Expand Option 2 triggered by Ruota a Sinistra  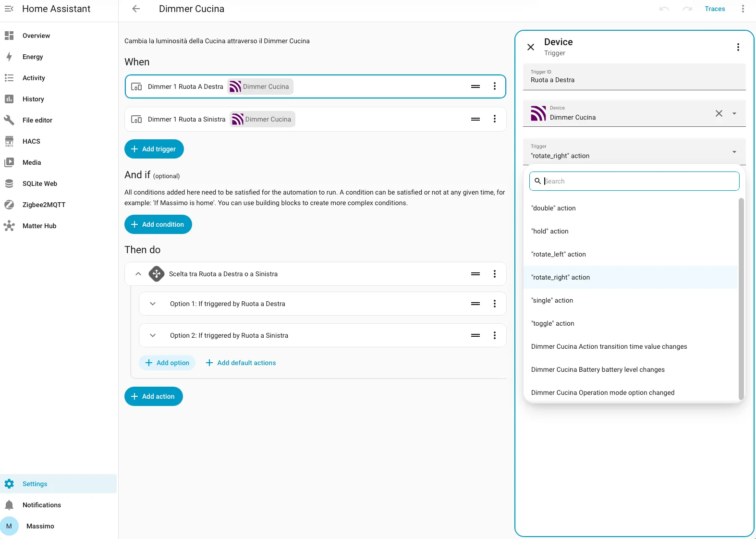153,335
